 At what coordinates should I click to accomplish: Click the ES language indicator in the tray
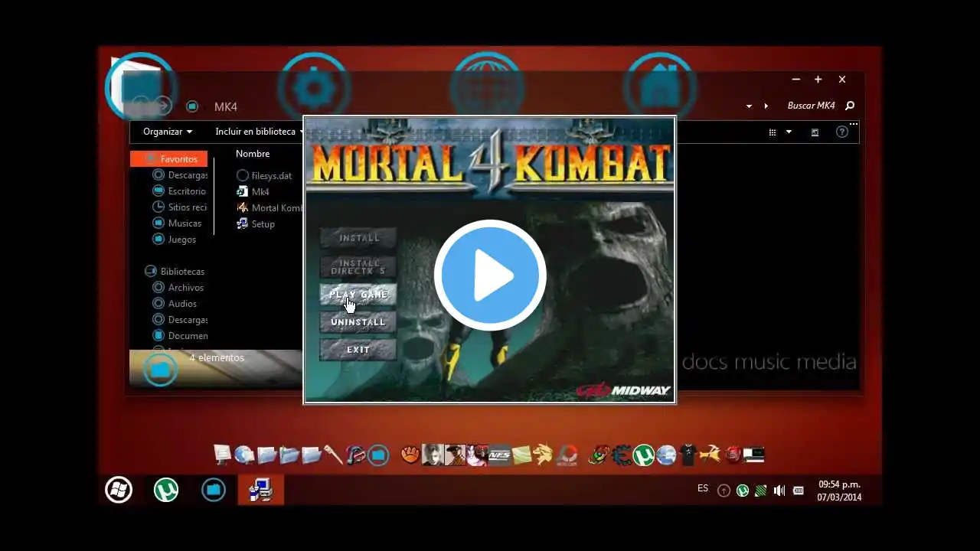click(x=703, y=488)
